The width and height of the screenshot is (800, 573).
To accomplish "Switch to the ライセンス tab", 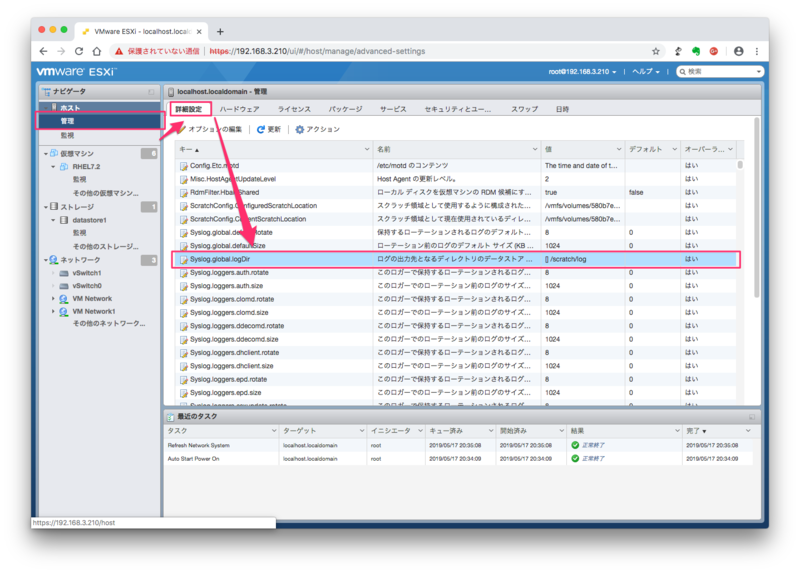I will pyautogui.click(x=294, y=109).
